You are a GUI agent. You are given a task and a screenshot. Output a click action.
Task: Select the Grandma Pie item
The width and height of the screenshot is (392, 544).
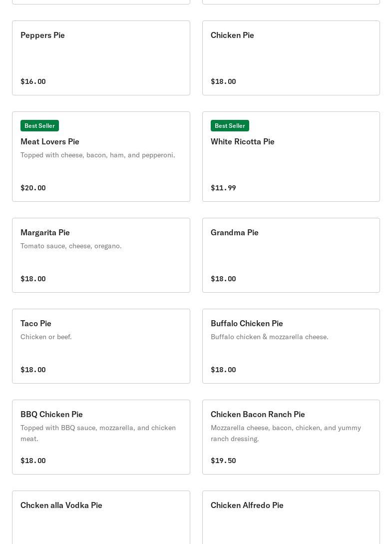291,255
